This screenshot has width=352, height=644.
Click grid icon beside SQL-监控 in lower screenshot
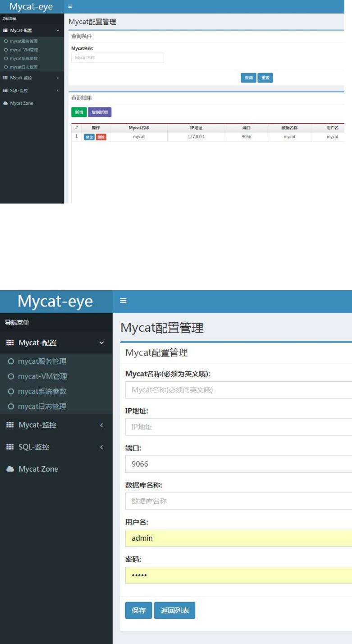(10, 447)
